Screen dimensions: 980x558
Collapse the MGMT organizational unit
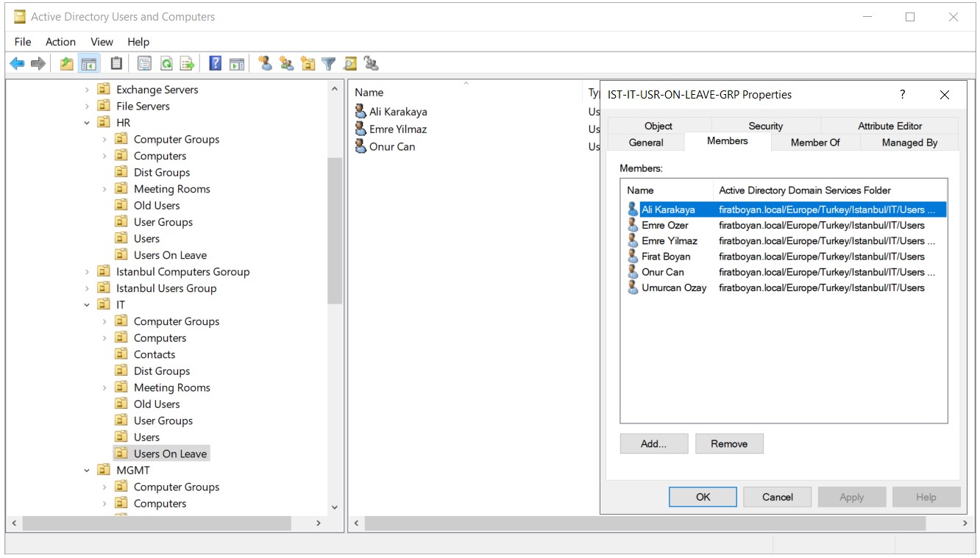[x=87, y=471]
